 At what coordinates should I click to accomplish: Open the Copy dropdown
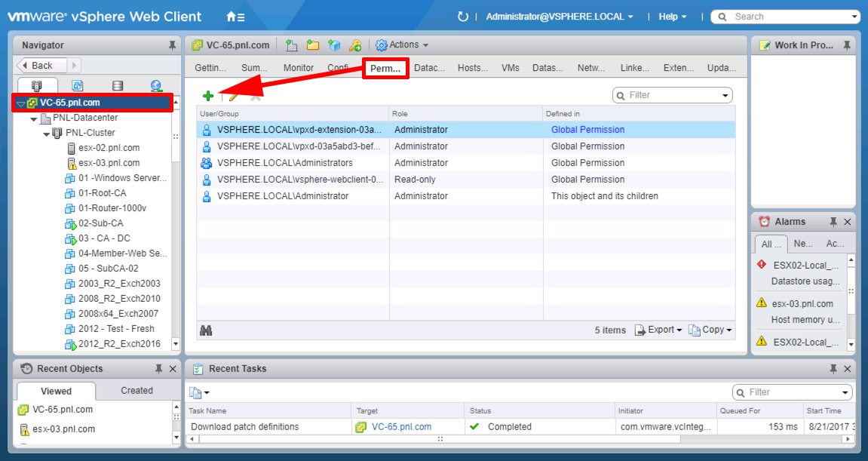pos(710,330)
